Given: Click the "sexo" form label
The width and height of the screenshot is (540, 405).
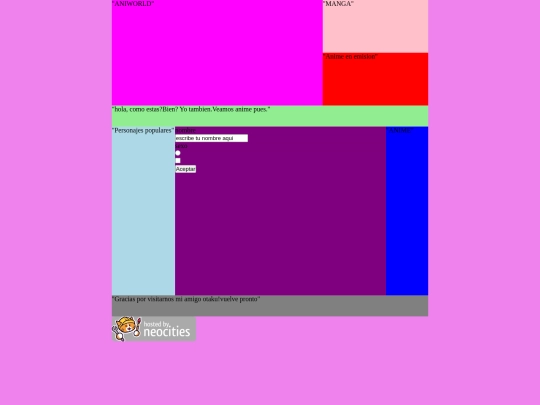Looking at the screenshot, I should [x=181, y=146].
